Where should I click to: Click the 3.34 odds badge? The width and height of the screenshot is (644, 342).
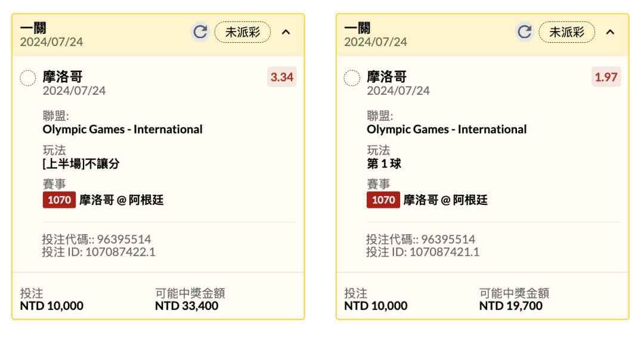[281, 77]
